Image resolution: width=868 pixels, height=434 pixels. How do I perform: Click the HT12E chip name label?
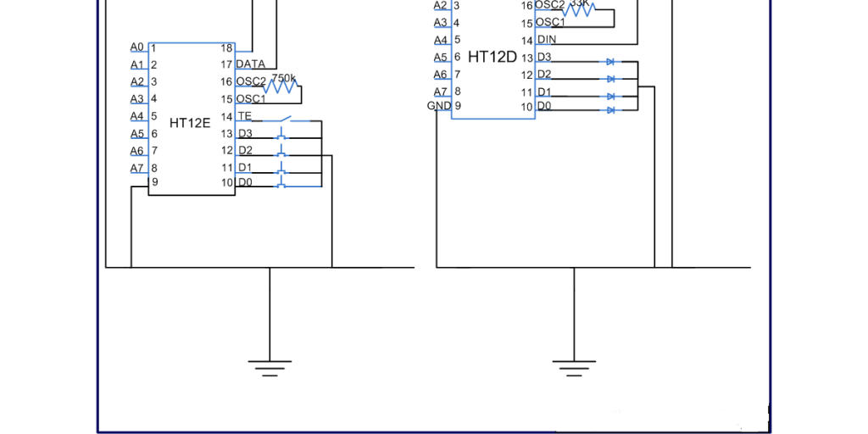[x=190, y=123]
